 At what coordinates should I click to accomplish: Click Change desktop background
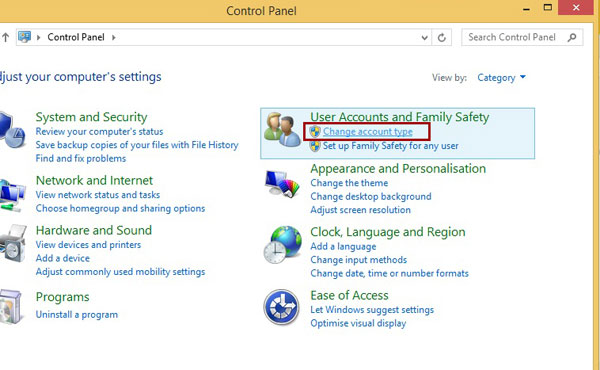point(371,196)
